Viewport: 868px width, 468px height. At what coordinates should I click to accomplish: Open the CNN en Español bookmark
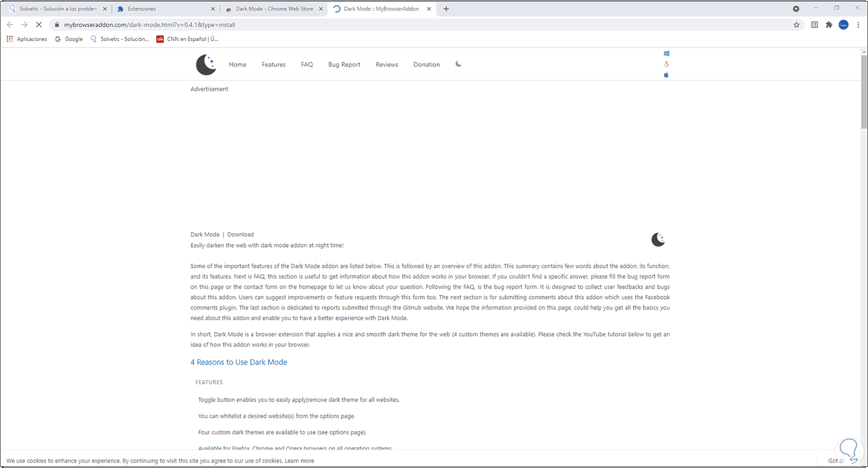(x=187, y=39)
